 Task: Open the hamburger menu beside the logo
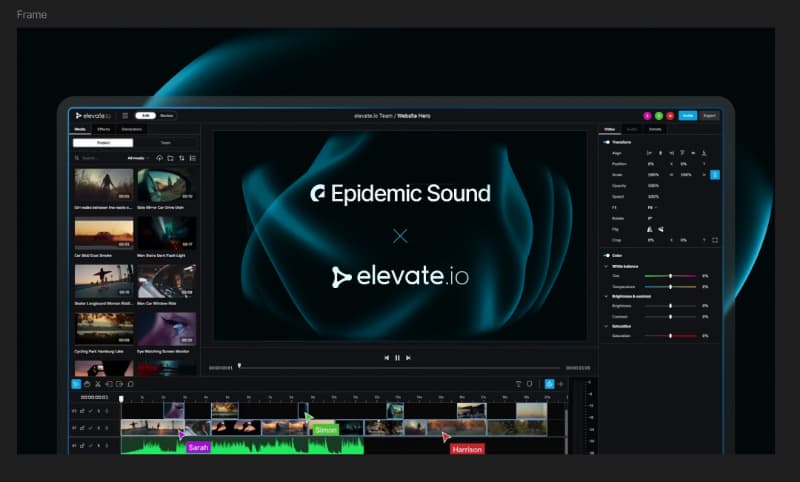pos(125,116)
